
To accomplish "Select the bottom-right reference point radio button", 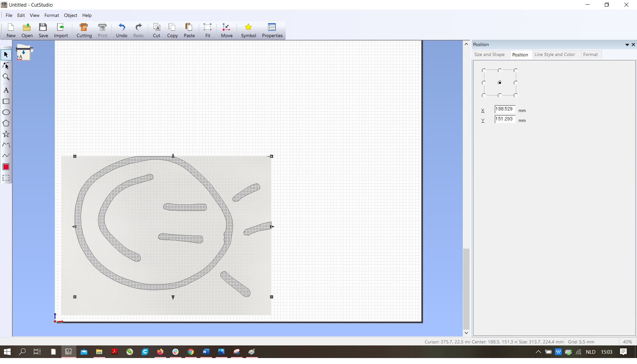I will click(516, 95).
